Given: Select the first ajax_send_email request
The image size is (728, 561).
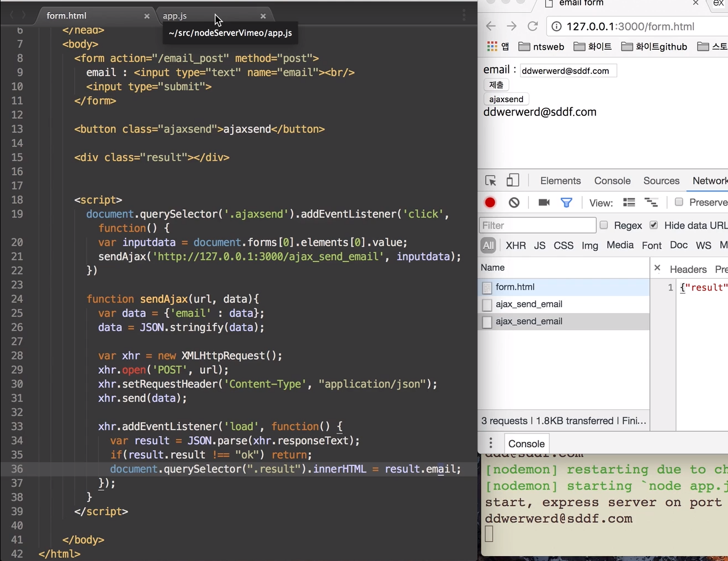Looking at the screenshot, I should coord(564,304).
